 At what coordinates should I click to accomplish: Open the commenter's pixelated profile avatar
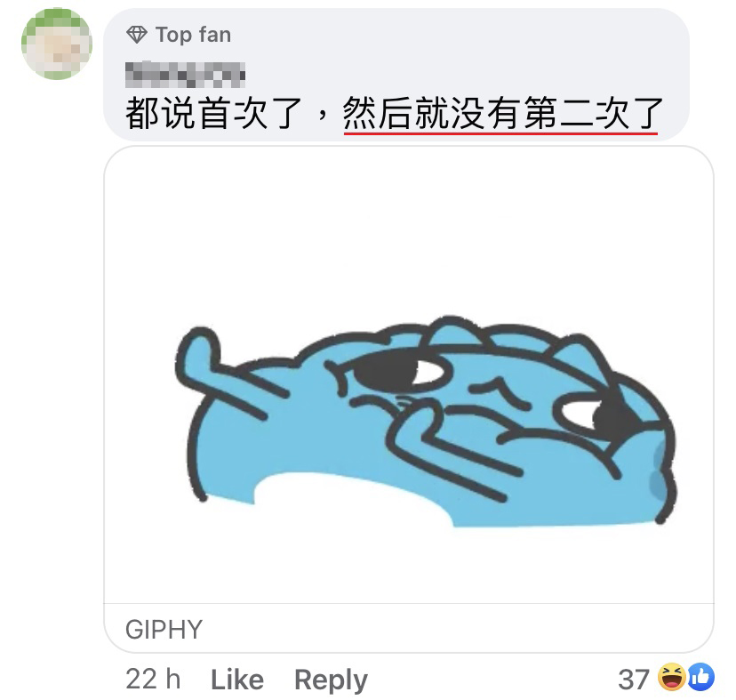[56, 44]
